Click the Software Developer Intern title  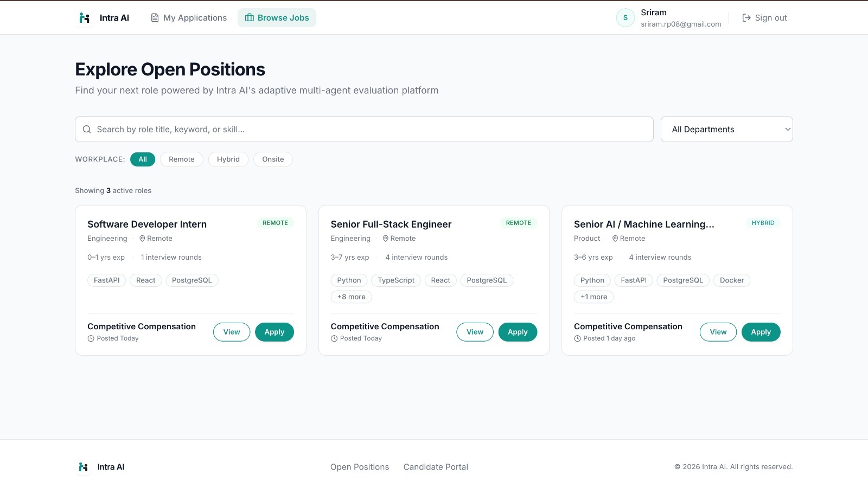tap(147, 224)
